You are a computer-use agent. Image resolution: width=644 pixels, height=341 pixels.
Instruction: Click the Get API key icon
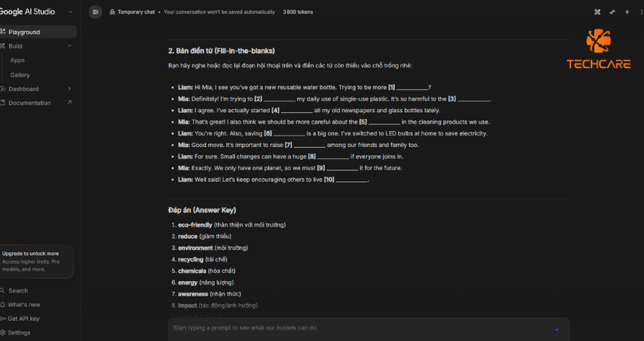click(x=2, y=318)
